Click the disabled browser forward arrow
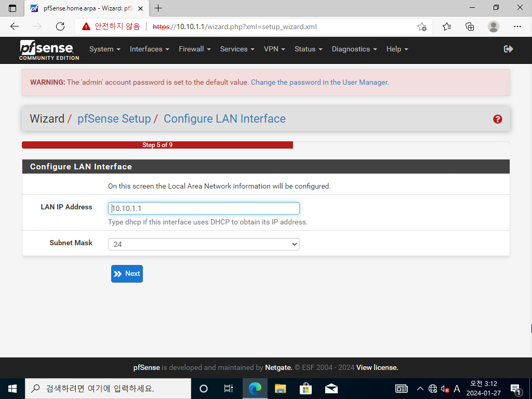Screen dimensions: 532x399 pyautogui.click(x=37, y=26)
